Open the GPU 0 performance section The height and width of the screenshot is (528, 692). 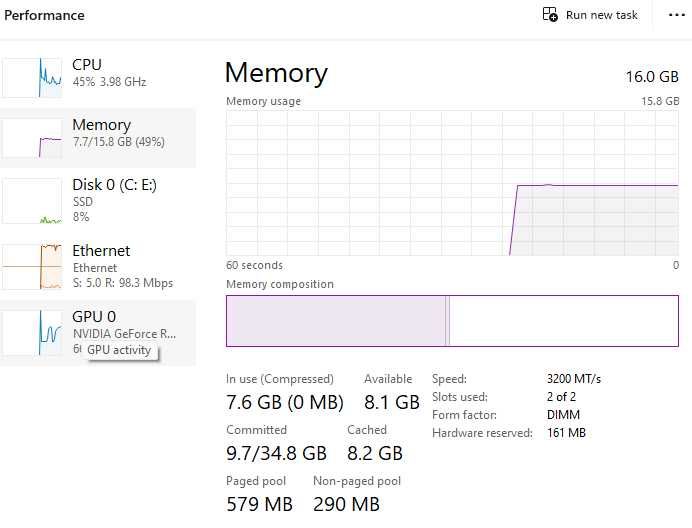coord(94,317)
